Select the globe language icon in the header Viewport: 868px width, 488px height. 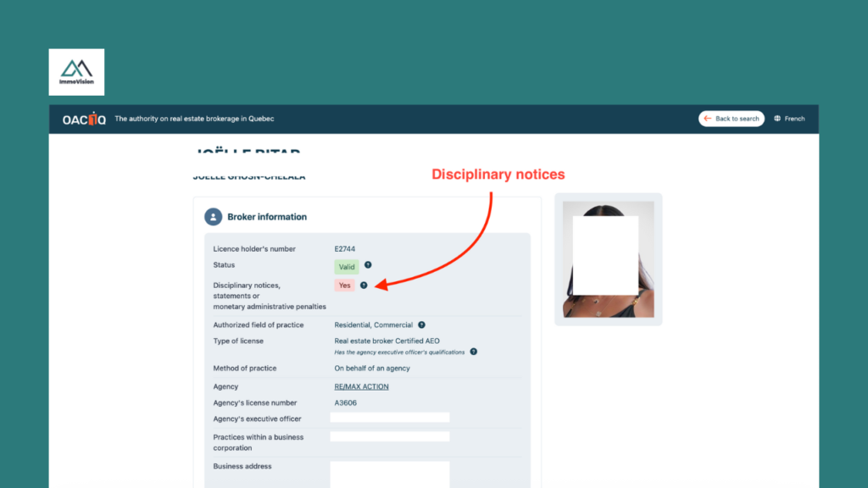pyautogui.click(x=776, y=119)
